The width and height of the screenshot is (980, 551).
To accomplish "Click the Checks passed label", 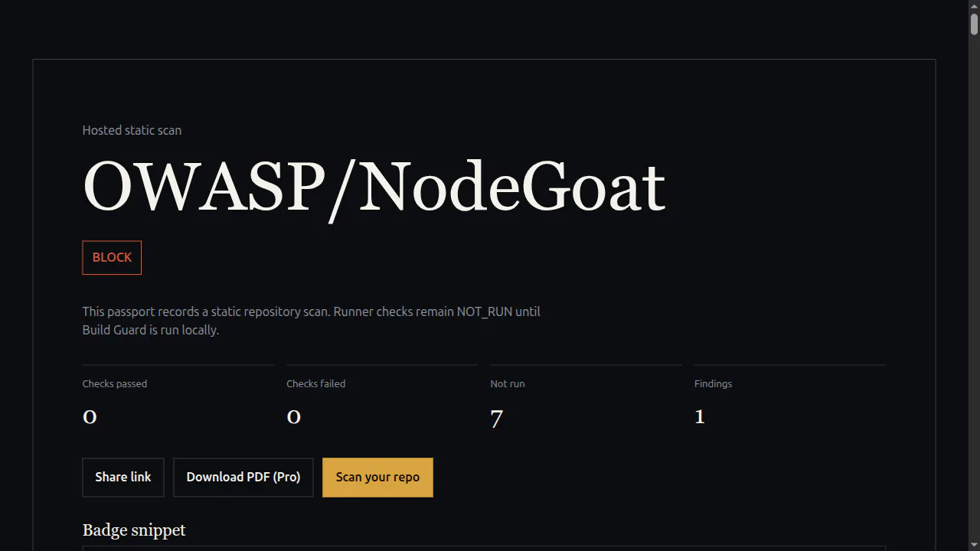I will [x=115, y=383].
